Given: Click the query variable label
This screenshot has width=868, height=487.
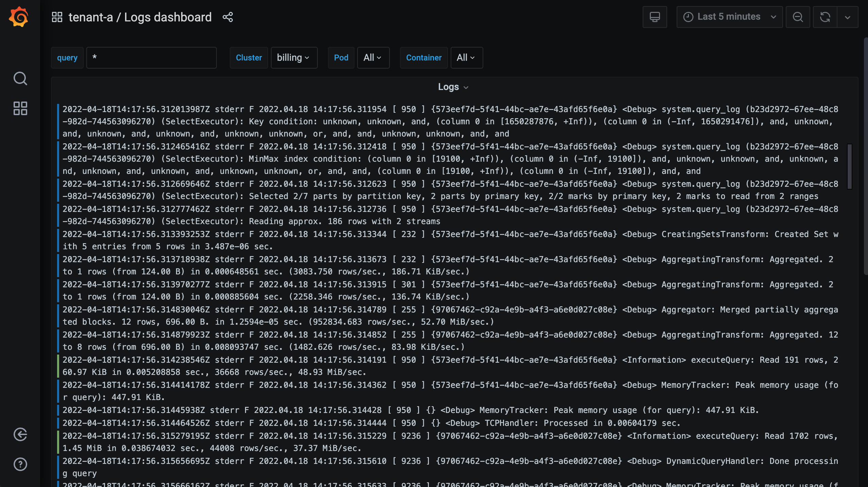Looking at the screenshot, I should point(67,58).
